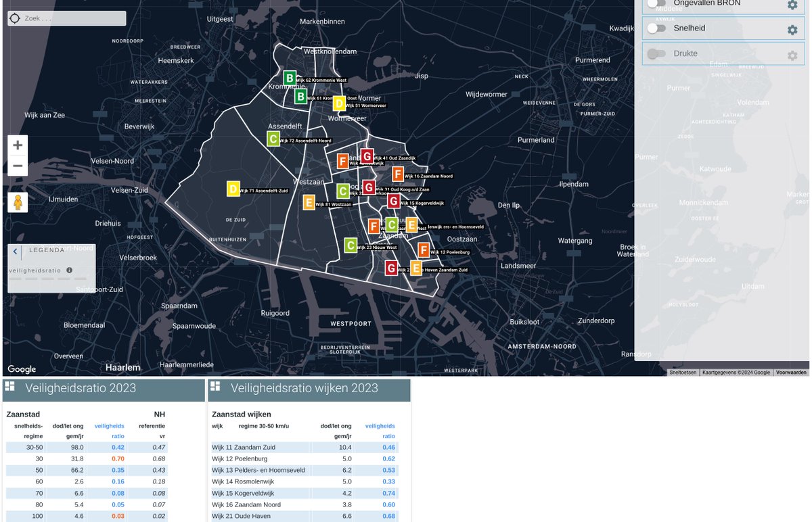Click ratio value 0.74 for Kogerveldwijk
Screen dimensions: 812x522
(x=388, y=494)
